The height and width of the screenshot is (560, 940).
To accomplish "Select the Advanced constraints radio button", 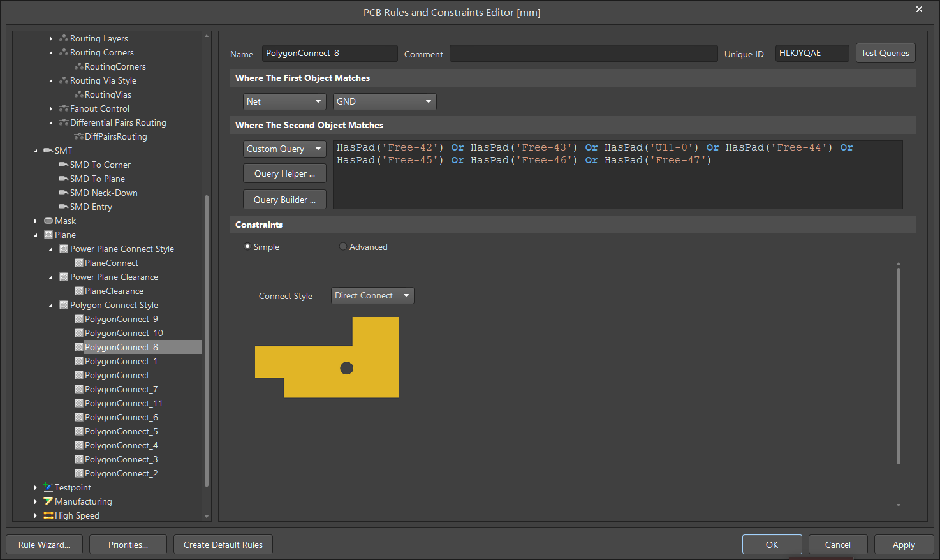I will (x=343, y=247).
